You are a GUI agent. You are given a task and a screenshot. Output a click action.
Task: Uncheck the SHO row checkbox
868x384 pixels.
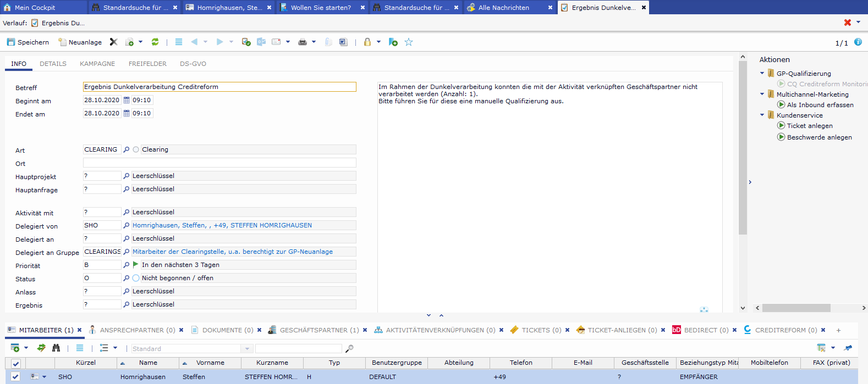(16, 377)
